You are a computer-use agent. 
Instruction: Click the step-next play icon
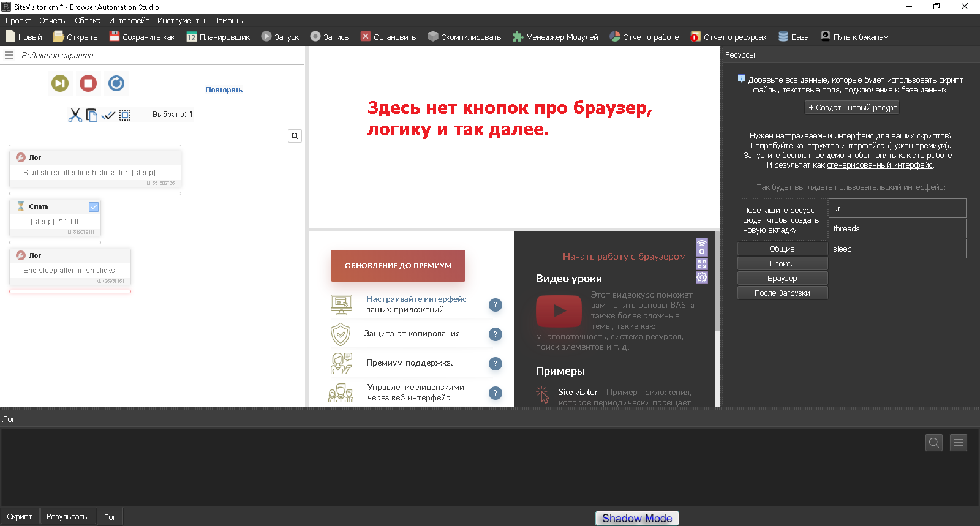point(60,83)
